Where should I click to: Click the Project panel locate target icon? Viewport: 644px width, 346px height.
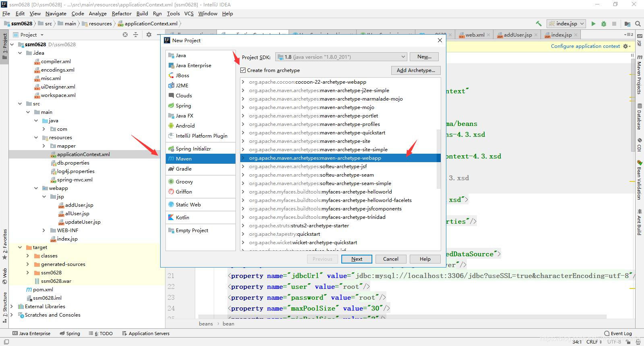(125, 35)
